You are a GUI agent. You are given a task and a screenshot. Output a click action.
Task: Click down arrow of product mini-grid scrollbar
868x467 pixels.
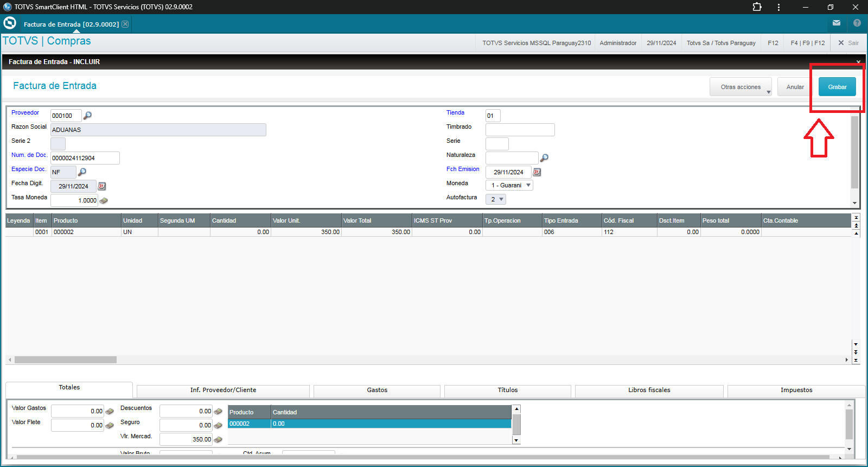click(x=516, y=440)
